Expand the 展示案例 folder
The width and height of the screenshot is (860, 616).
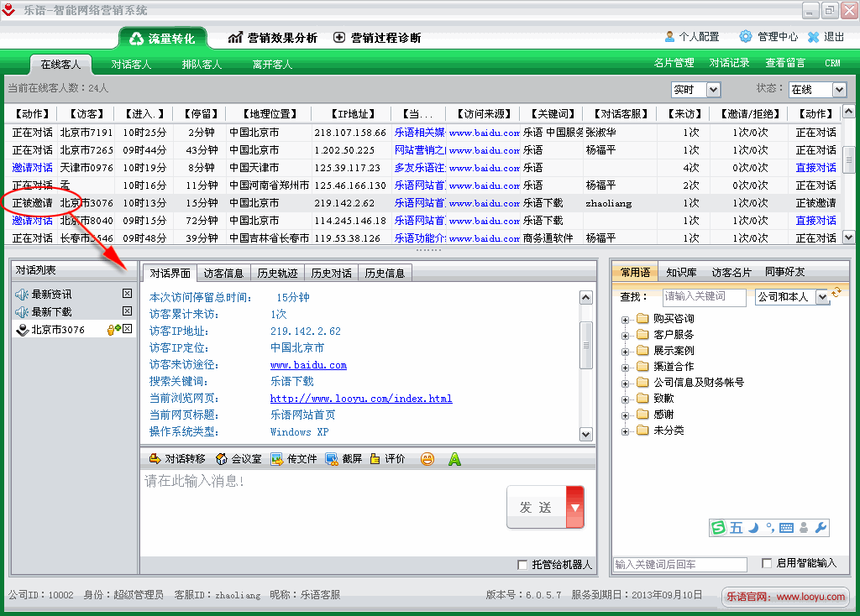pos(625,352)
